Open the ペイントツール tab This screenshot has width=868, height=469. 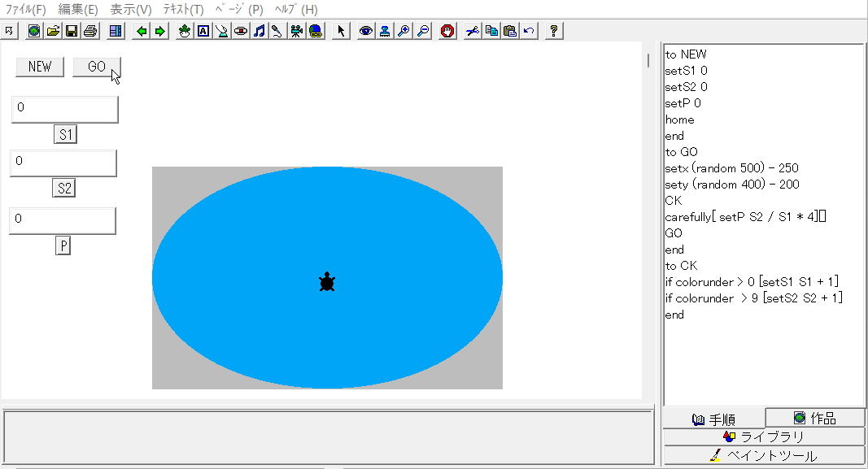click(x=763, y=456)
